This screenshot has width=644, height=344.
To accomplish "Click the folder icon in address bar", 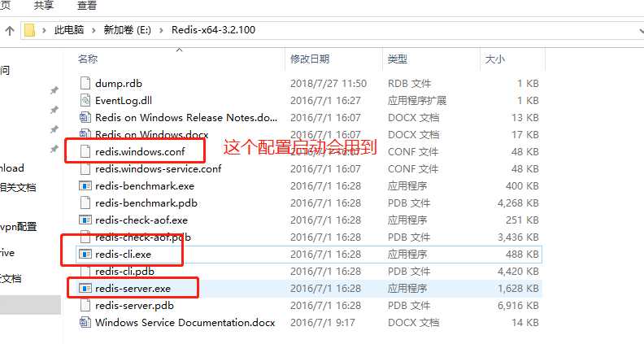I will pyautogui.click(x=29, y=30).
